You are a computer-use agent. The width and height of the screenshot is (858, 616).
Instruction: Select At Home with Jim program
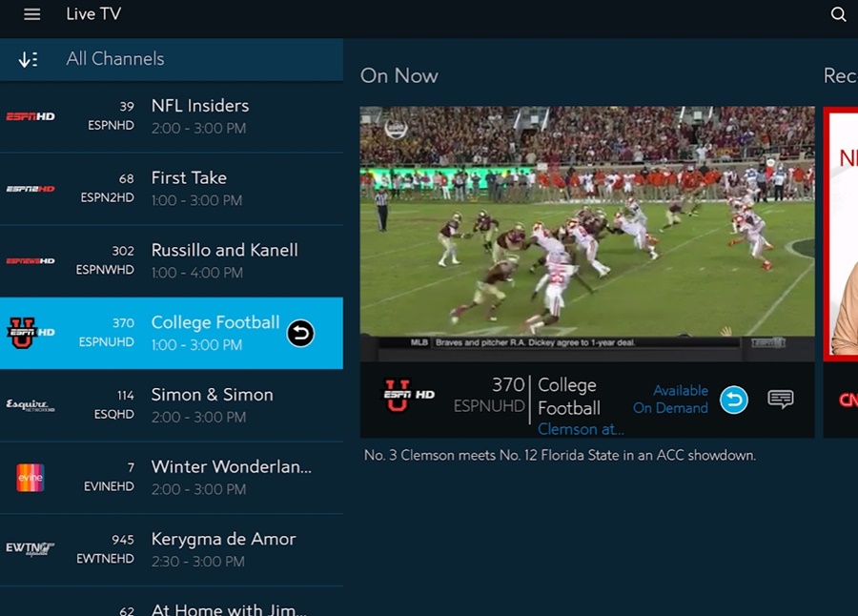pyautogui.click(x=172, y=602)
